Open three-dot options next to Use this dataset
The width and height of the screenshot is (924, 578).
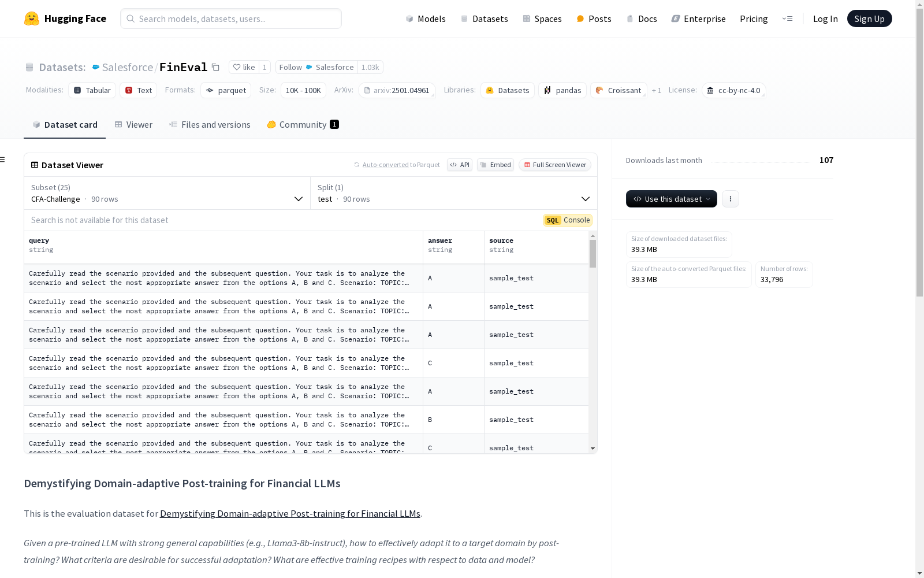[731, 199]
